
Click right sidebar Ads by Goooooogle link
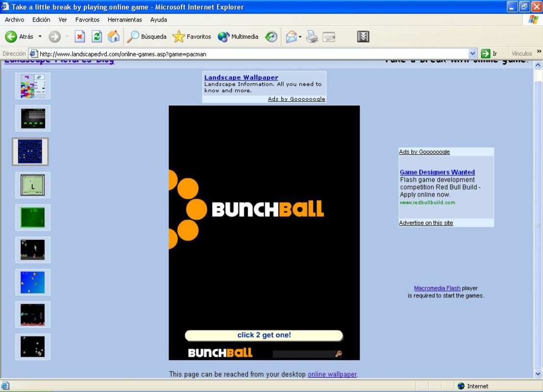(x=424, y=151)
